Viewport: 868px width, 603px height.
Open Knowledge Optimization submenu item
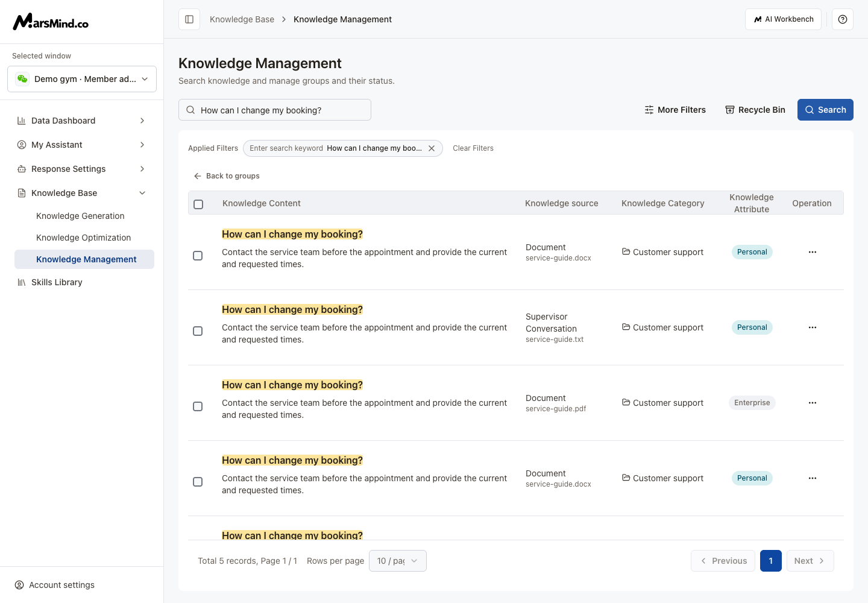[x=84, y=238]
